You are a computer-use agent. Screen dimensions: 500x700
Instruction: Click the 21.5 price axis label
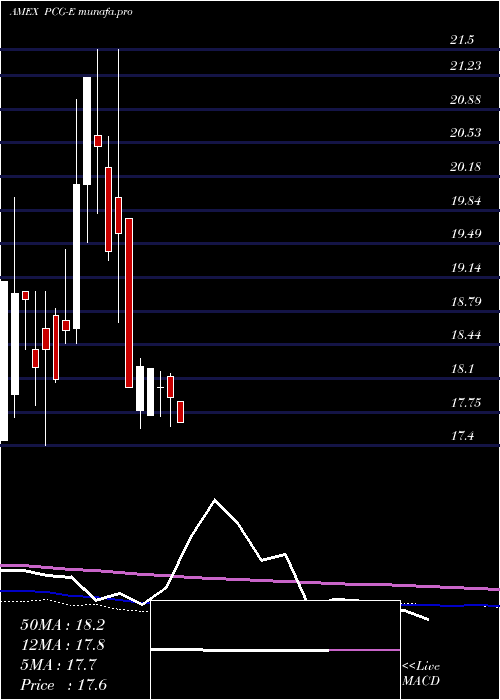coord(462,40)
